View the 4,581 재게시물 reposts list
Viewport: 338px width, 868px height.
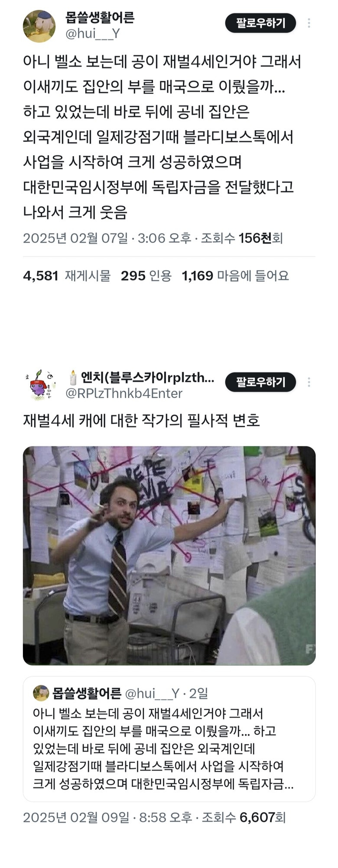pyautogui.click(x=67, y=276)
